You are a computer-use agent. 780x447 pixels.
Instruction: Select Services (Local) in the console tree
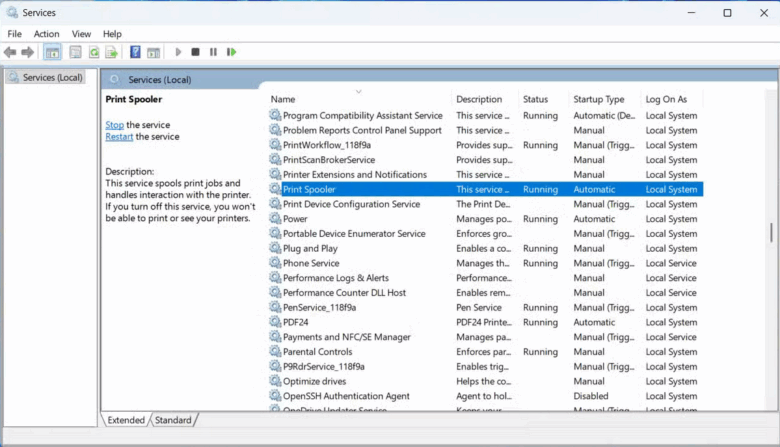pyautogui.click(x=52, y=78)
